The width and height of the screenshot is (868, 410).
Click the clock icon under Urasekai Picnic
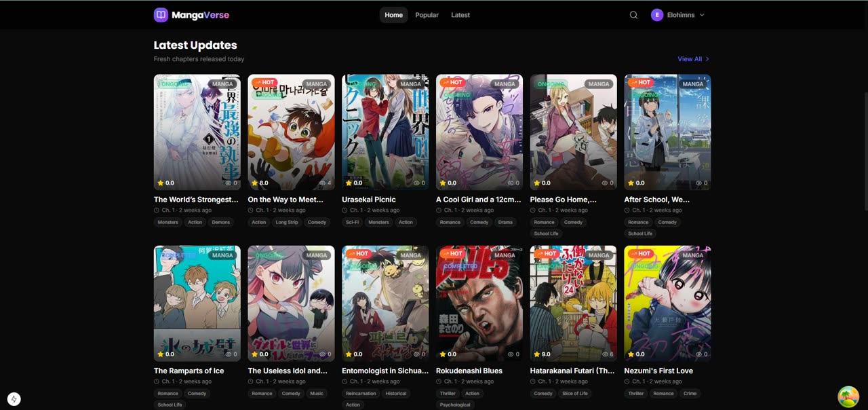(x=346, y=210)
